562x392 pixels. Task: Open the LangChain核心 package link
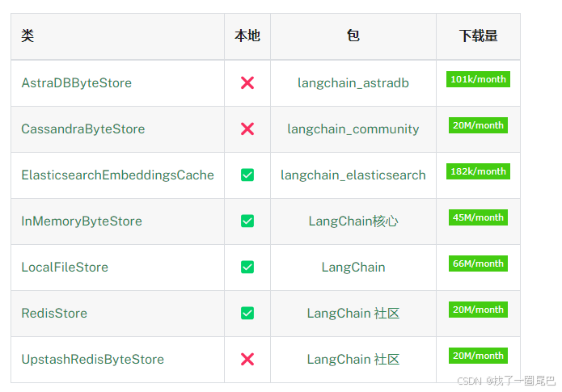pyautogui.click(x=353, y=221)
